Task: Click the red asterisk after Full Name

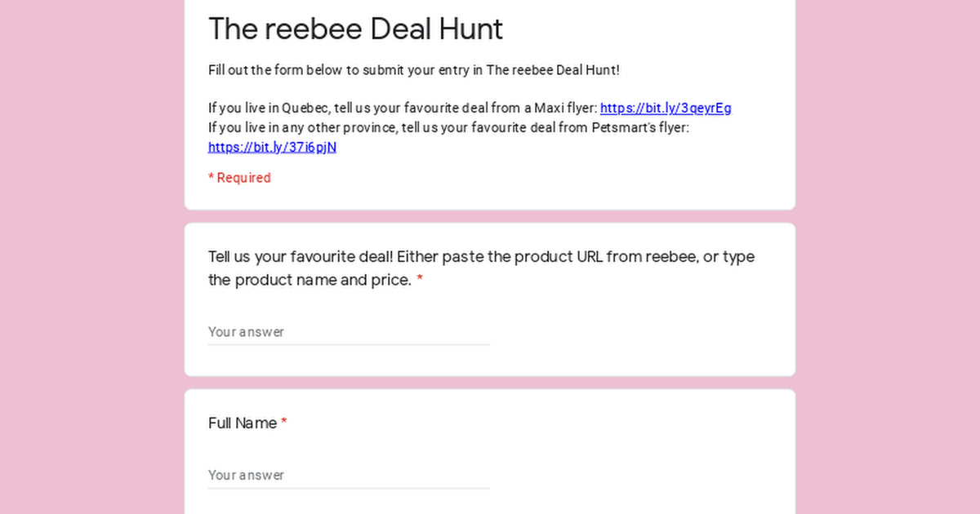Action: click(x=284, y=423)
